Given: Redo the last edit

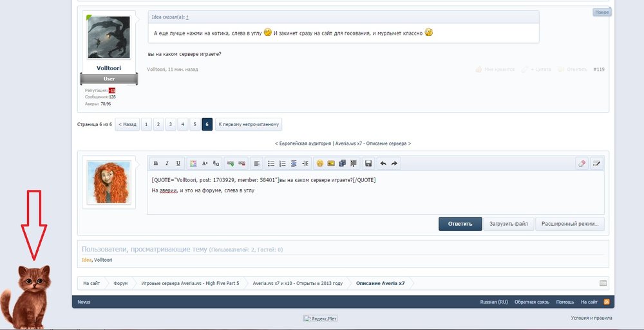Looking at the screenshot, I should click(x=394, y=163).
